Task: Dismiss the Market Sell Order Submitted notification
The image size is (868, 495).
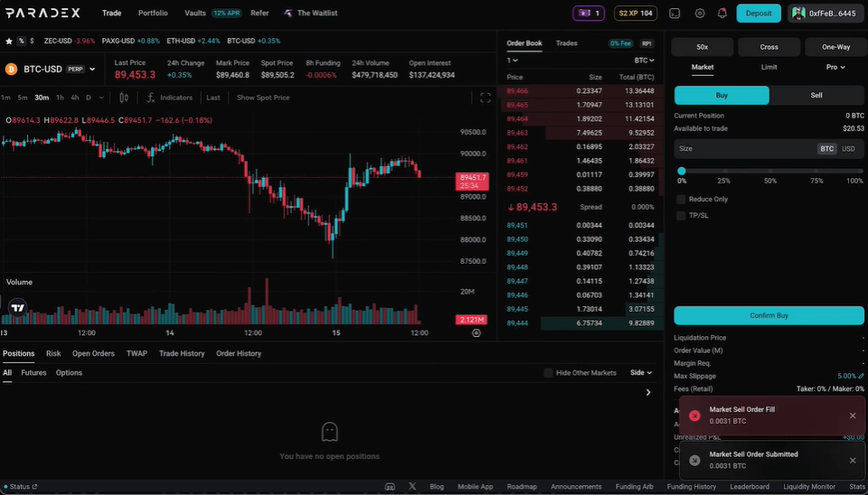Action: [x=853, y=460]
